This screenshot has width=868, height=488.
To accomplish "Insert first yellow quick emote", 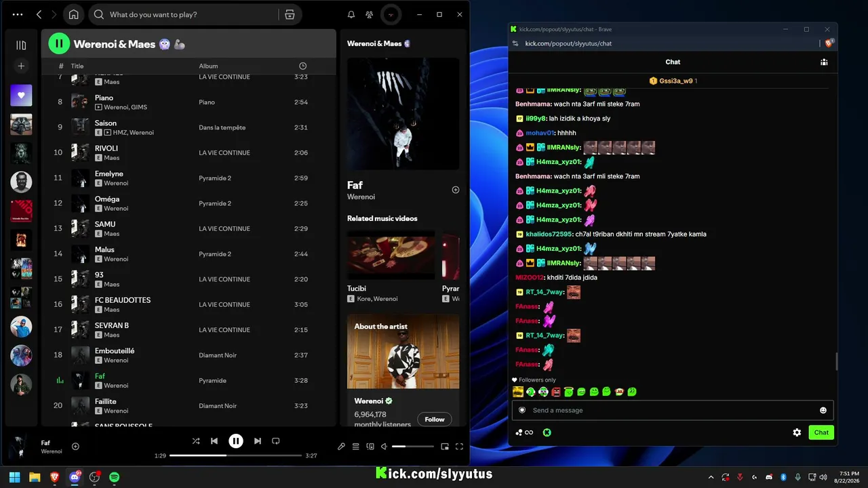I will click(518, 392).
